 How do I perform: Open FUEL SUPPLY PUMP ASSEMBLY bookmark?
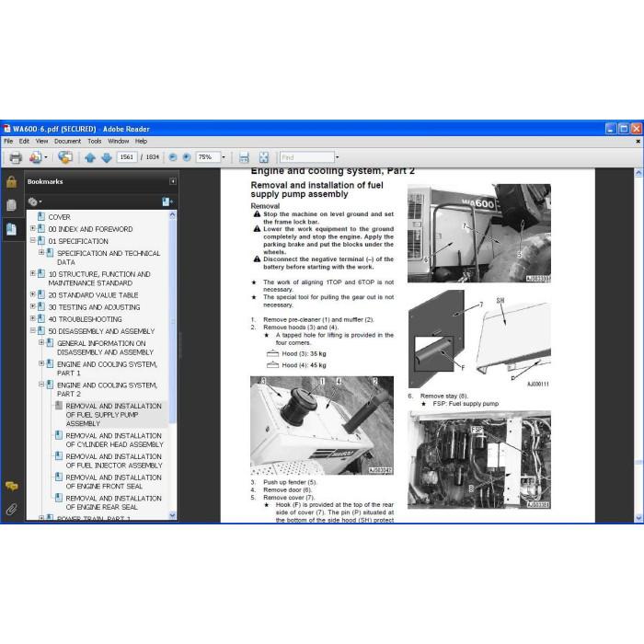click(113, 414)
